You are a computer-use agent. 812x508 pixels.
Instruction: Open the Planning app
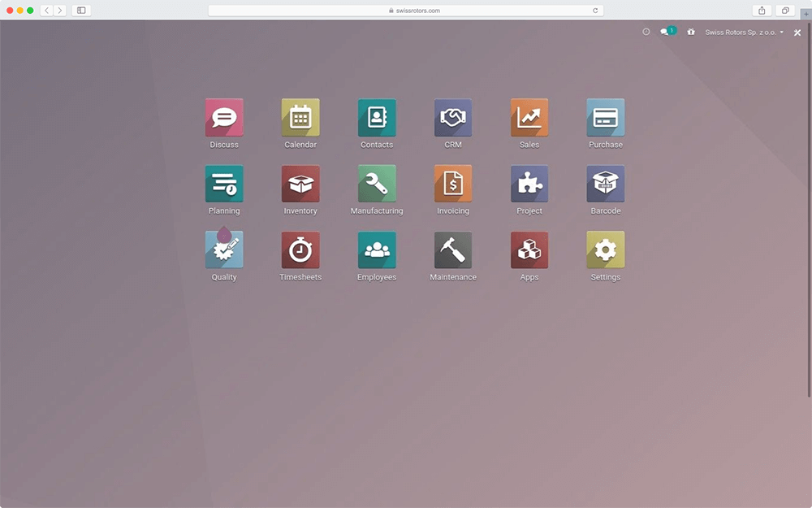point(224,184)
